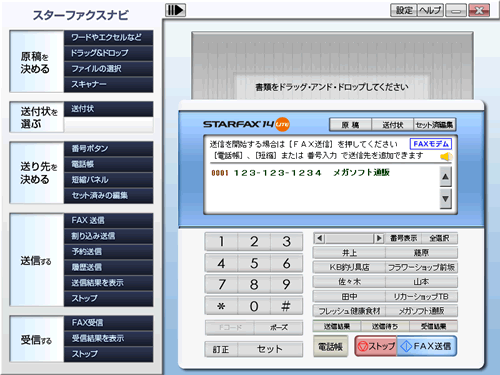The height and width of the screenshot is (375, 500).
Task: Click 全選択 select-all button
Action: [439, 238]
